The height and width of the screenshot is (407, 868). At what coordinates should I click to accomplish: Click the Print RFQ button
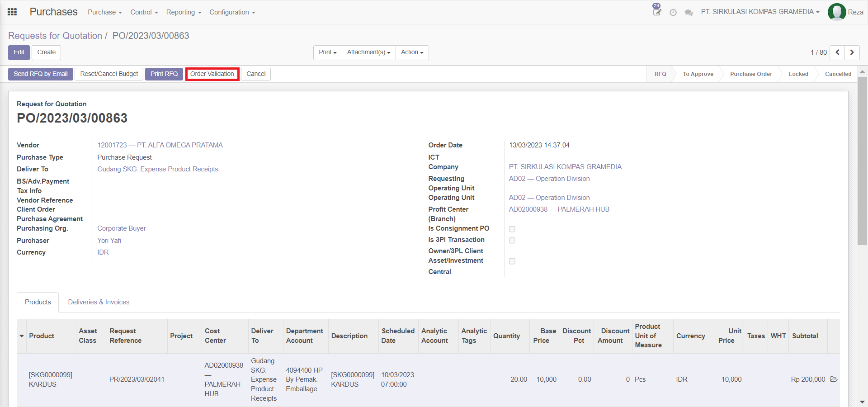click(x=164, y=74)
